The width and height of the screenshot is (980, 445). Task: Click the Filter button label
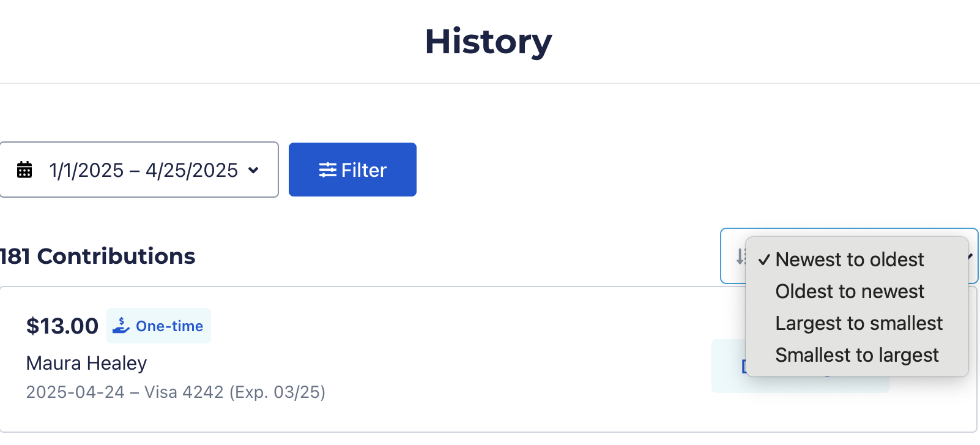(364, 170)
